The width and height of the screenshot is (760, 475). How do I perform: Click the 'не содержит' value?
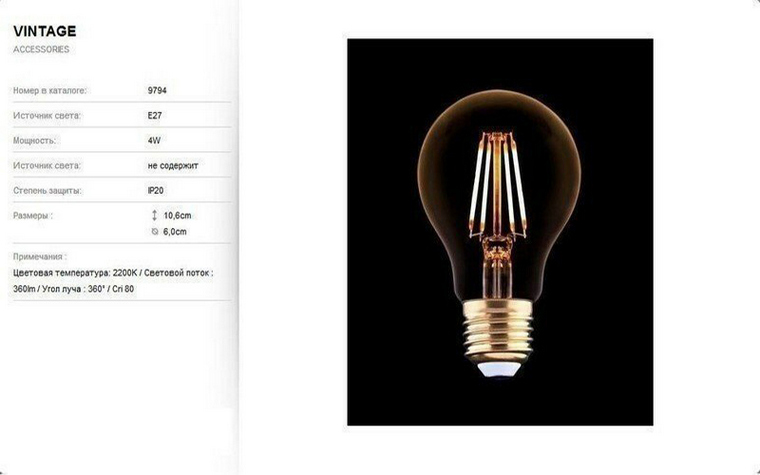point(173,166)
